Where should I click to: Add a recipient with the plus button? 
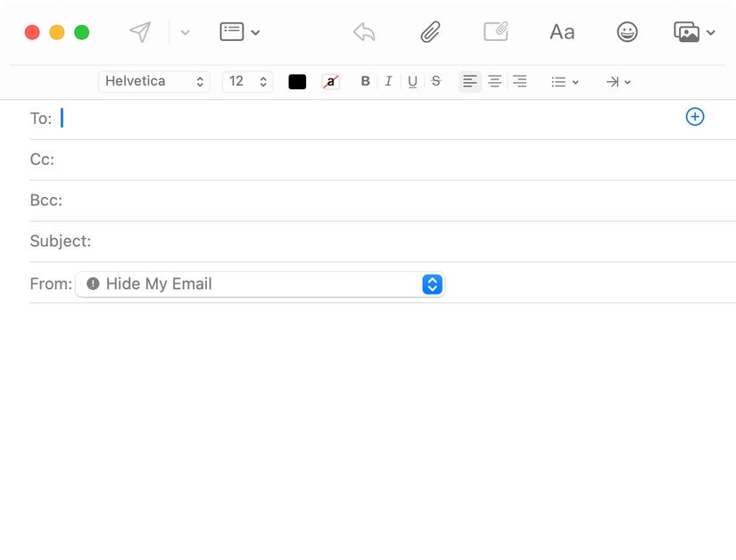(695, 116)
